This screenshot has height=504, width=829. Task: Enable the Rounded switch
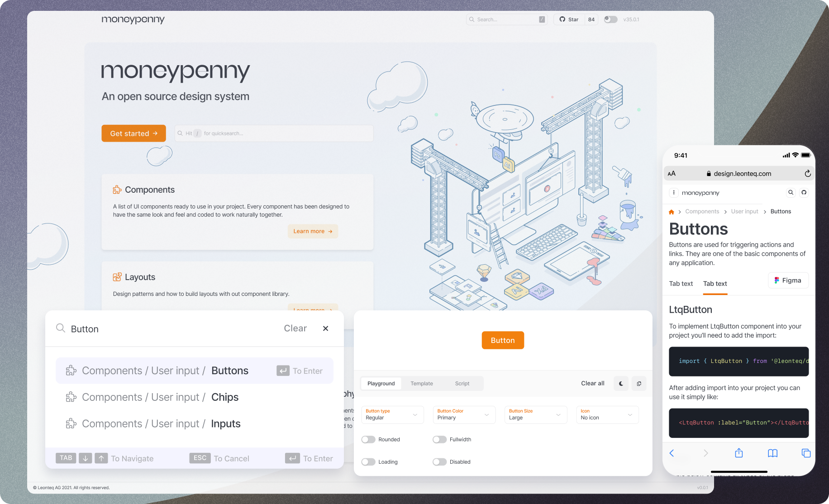point(367,439)
